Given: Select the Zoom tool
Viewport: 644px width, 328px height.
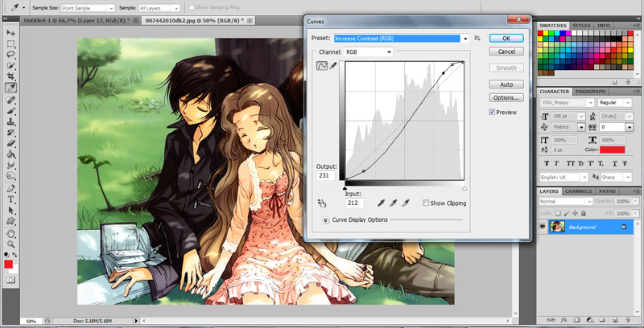Looking at the screenshot, I should [10, 244].
